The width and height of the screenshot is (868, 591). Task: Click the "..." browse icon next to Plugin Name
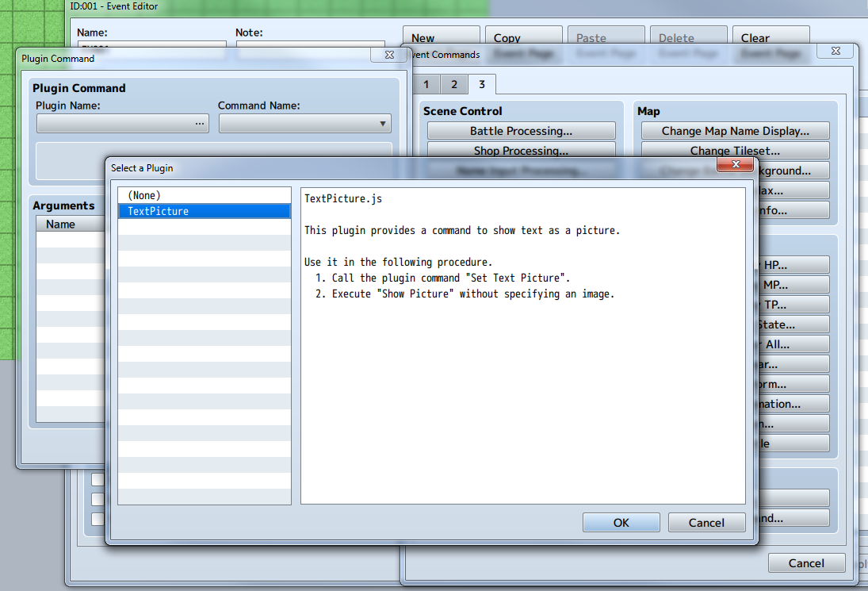point(201,123)
